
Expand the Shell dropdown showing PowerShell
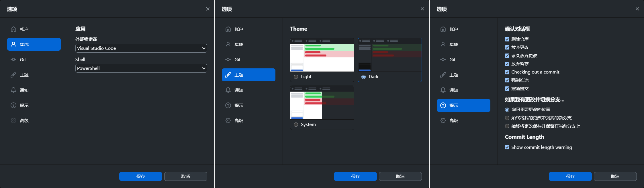click(x=141, y=68)
